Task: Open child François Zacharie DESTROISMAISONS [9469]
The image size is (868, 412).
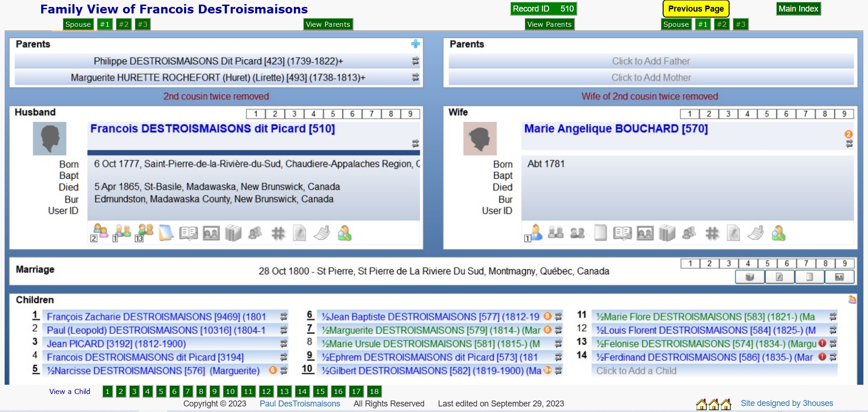Action: 156,317
